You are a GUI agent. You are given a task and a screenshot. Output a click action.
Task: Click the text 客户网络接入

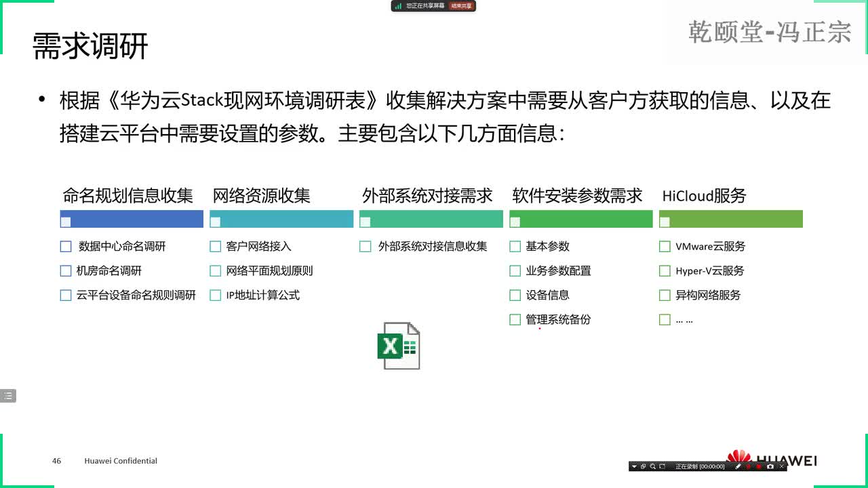coord(259,247)
